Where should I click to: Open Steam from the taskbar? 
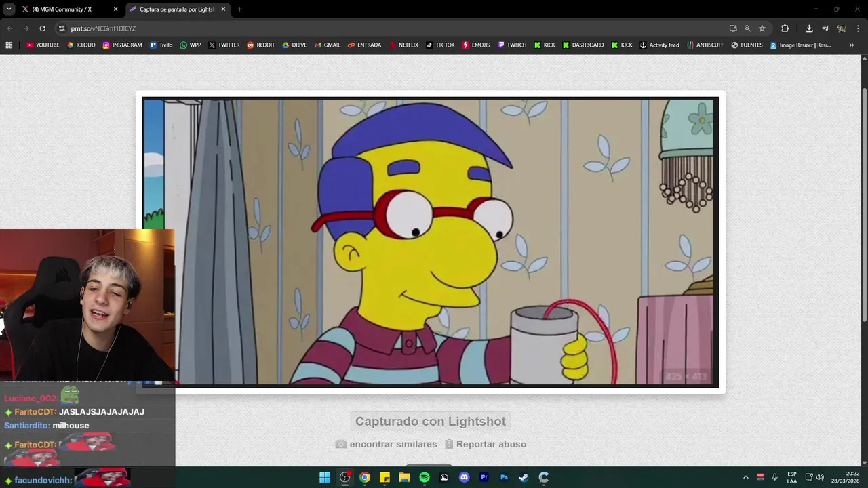click(524, 477)
